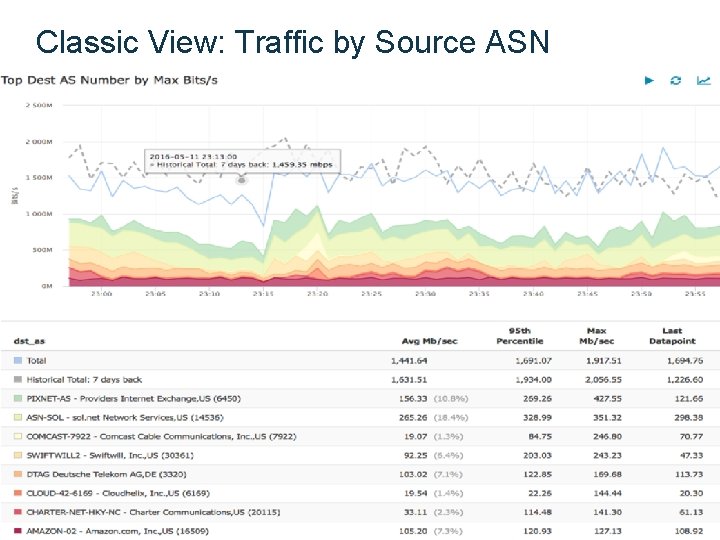Click the refresh icon above the chart
Viewport: 720px width, 540px height.
[x=675, y=80]
